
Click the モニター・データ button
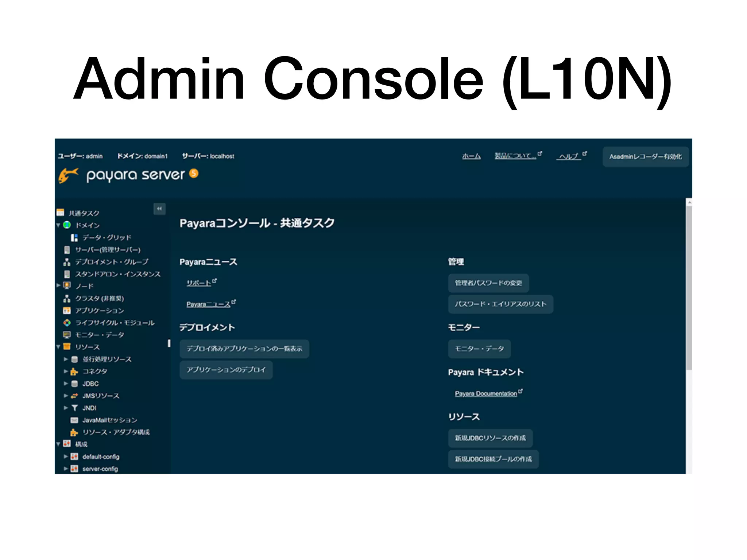(x=479, y=349)
